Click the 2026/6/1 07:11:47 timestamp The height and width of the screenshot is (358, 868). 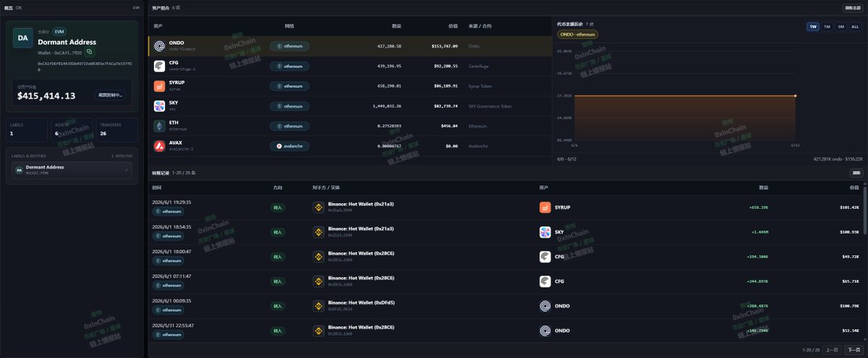point(173,276)
